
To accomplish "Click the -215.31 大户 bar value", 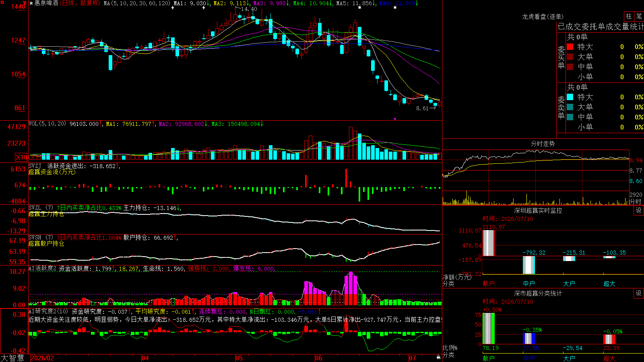I will click(574, 253).
